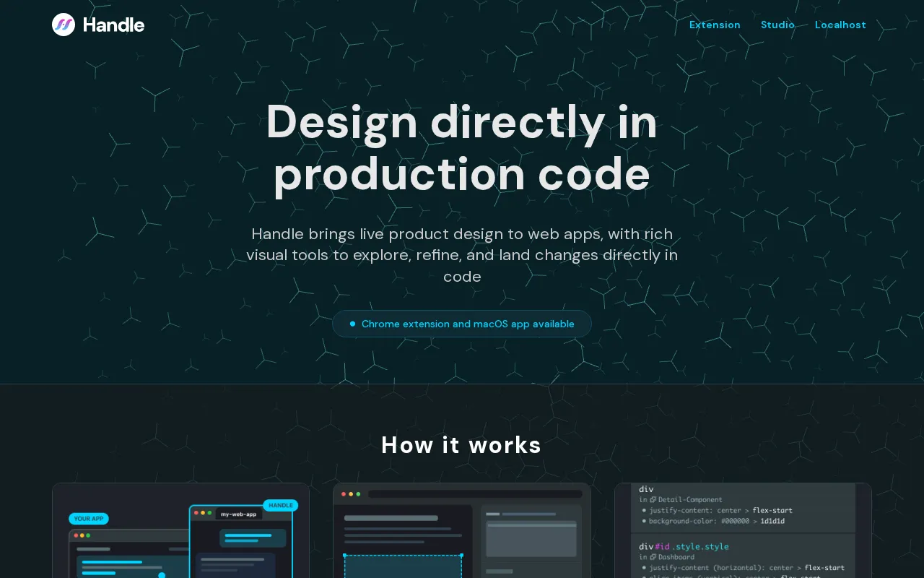
Task: Open the browser mockup illustration card
Action: click(x=462, y=530)
